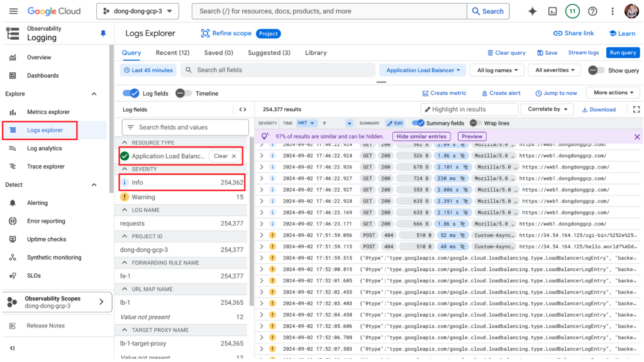Open the Learn panel

[x=622, y=33]
